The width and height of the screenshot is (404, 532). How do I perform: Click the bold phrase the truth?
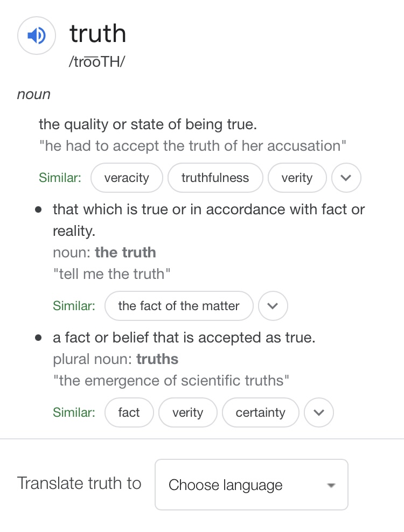(x=126, y=253)
